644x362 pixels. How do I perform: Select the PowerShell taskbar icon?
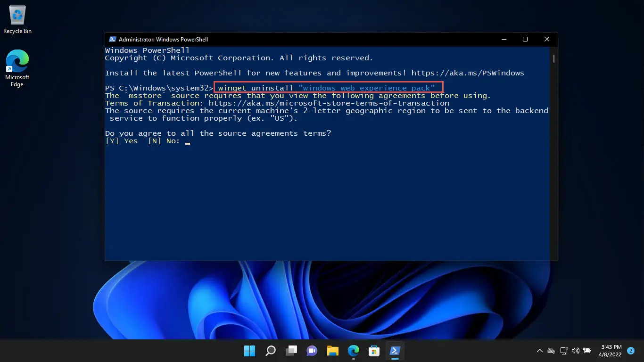click(x=395, y=351)
